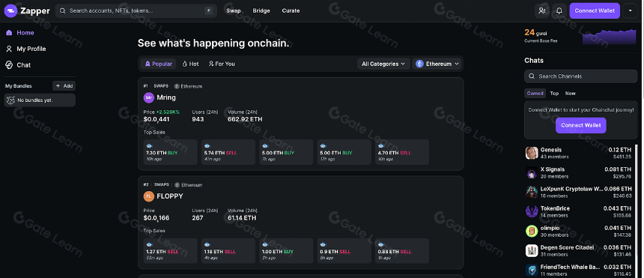Open the Bridge menu item

pos(261,10)
